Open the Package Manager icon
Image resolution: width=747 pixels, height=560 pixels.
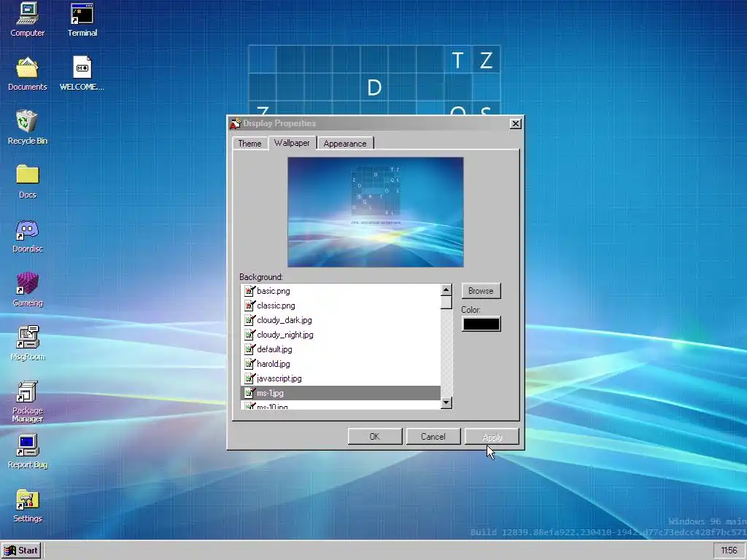point(27,401)
